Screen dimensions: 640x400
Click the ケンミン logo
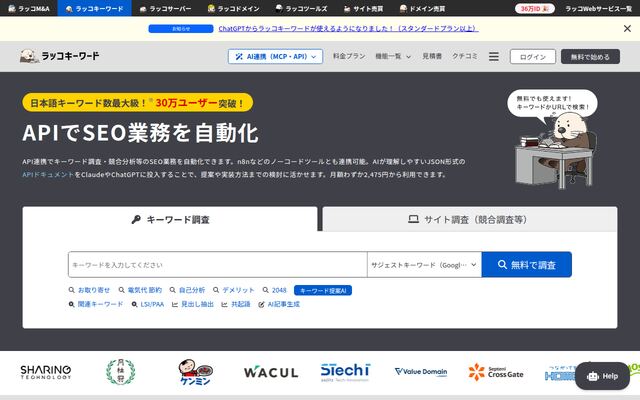click(196, 372)
